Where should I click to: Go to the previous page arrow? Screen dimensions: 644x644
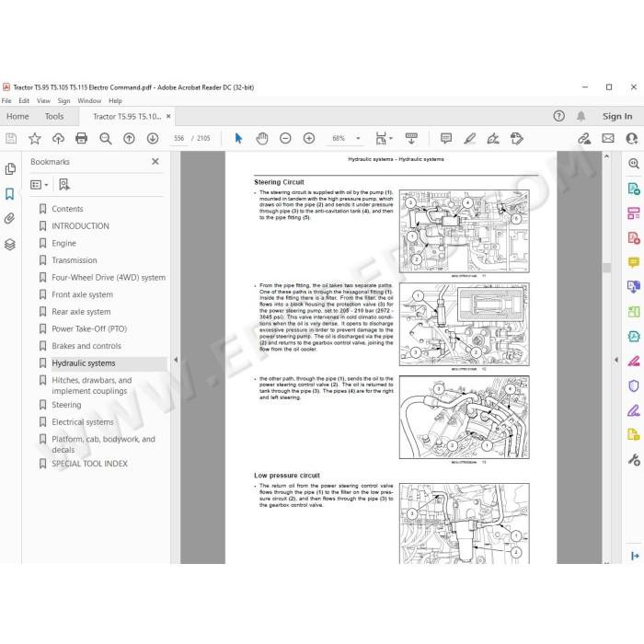[x=129, y=138]
